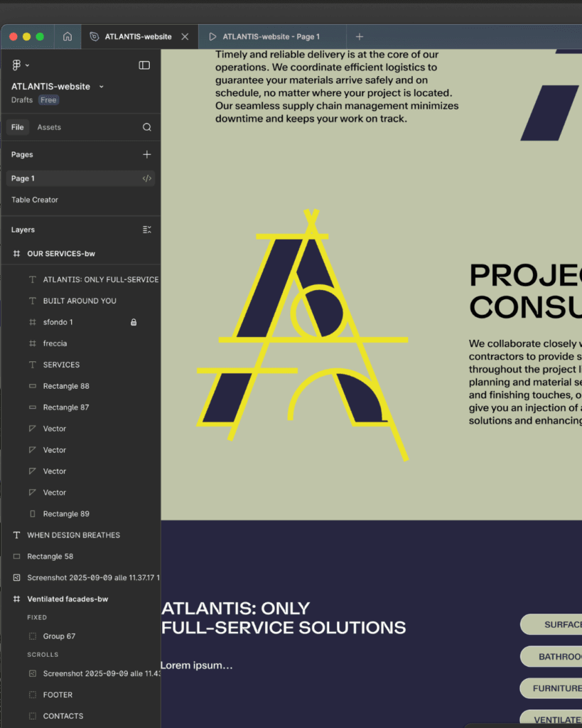Expand the ATLANTIS-website file name dropdown
This screenshot has width=582, height=728.
tap(101, 87)
